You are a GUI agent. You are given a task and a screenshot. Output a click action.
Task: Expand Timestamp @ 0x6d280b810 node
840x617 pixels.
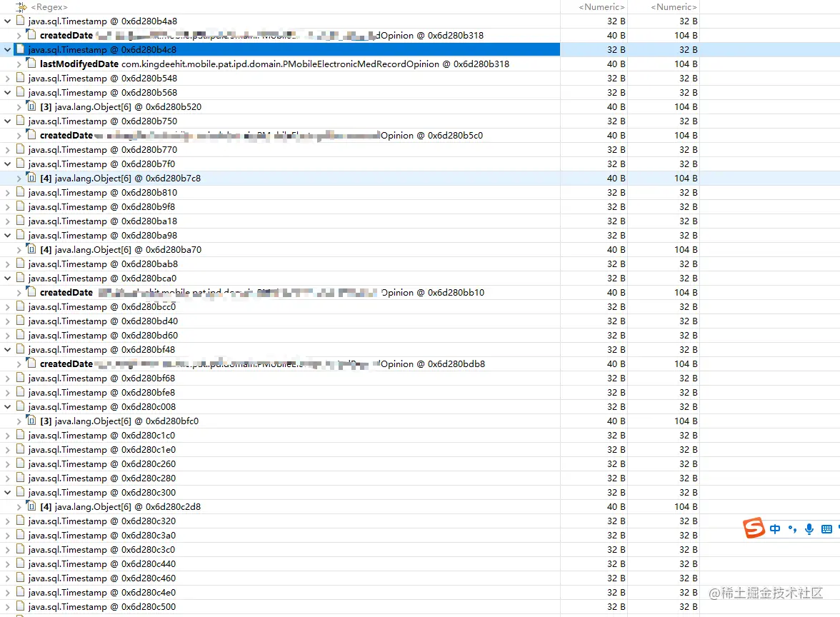[7, 193]
